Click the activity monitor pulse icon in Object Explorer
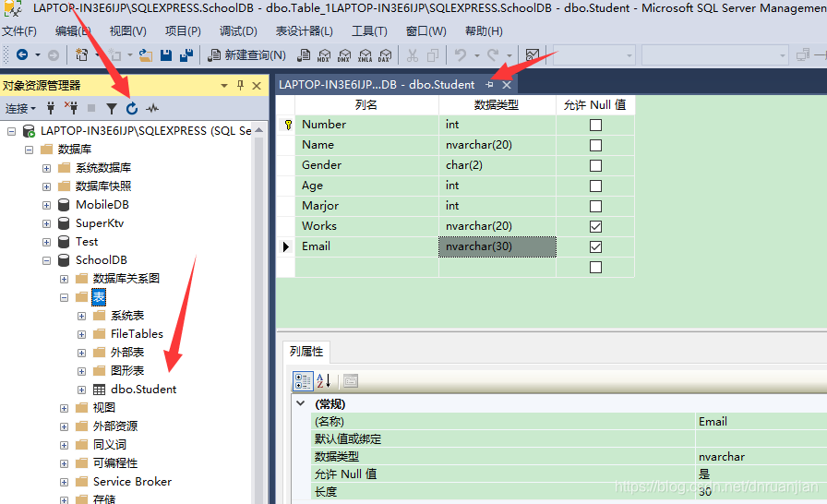Screen dimensions: 827x504 152,109
